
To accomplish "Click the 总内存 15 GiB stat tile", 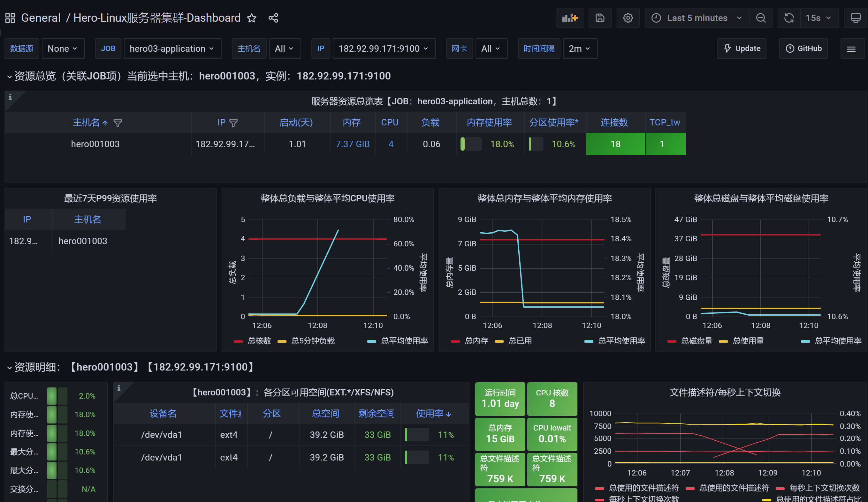I will [x=500, y=434].
